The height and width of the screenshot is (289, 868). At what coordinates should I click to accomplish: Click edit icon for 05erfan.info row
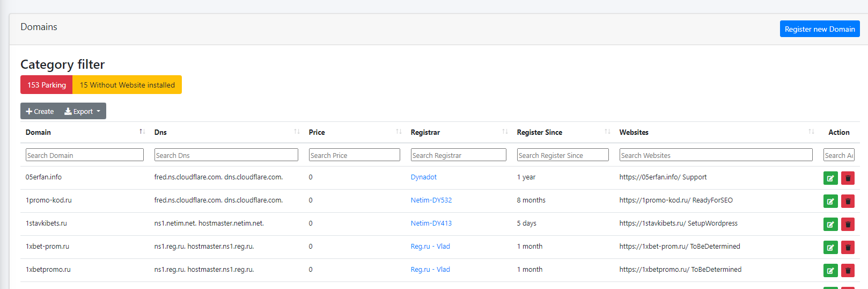click(x=830, y=178)
